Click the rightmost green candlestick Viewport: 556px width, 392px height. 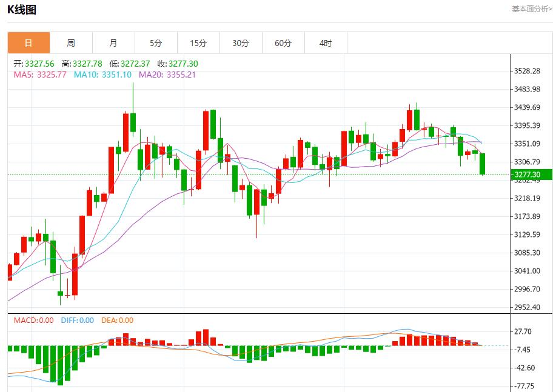click(x=483, y=164)
